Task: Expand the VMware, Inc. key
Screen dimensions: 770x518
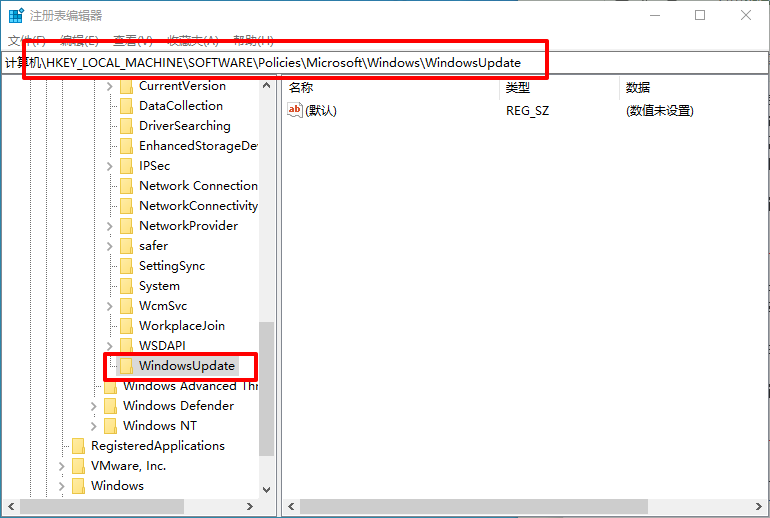Action: click(x=62, y=466)
